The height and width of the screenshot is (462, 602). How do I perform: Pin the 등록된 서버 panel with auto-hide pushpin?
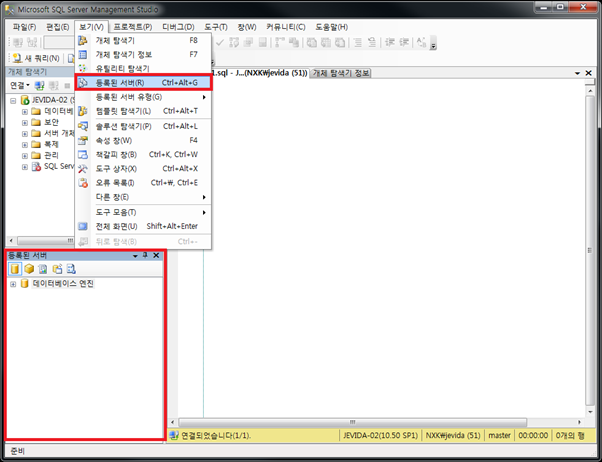click(145, 255)
